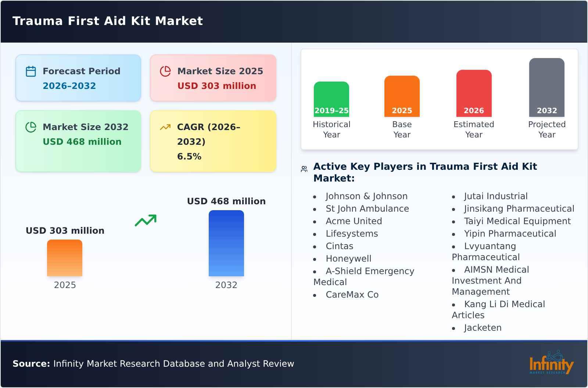Viewport: 588px width, 388px height.
Task: Click the pie chart icon beside Market Size 2032
Action: (31, 127)
